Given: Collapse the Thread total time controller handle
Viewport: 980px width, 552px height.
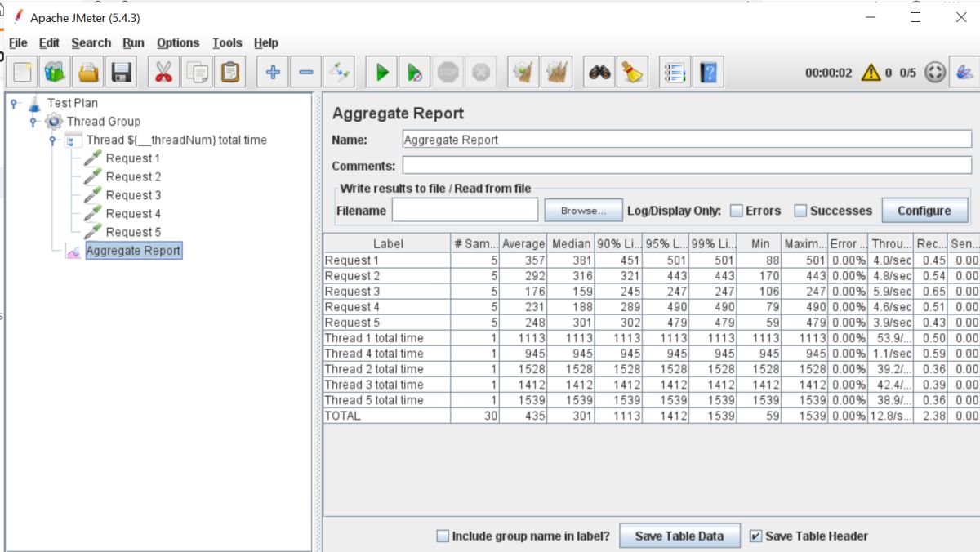Looking at the screenshot, I should pos(52,140).
